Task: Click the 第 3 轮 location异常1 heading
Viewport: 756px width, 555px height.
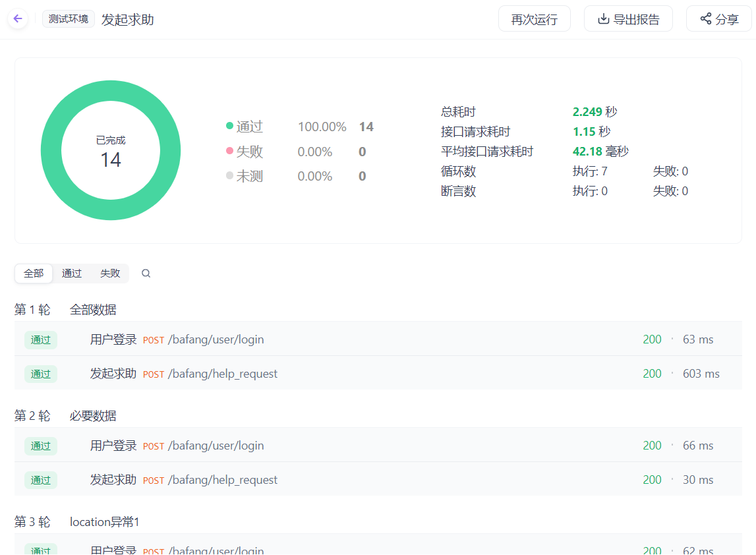Action: (x=76, y=522)
